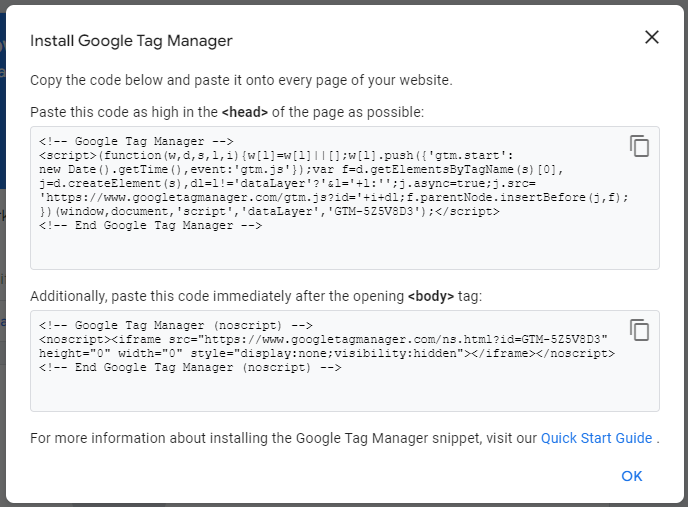Close the Install Google Tag Manager dialog
Viewport: 688px width, 507px height.
tap(652, 37)
